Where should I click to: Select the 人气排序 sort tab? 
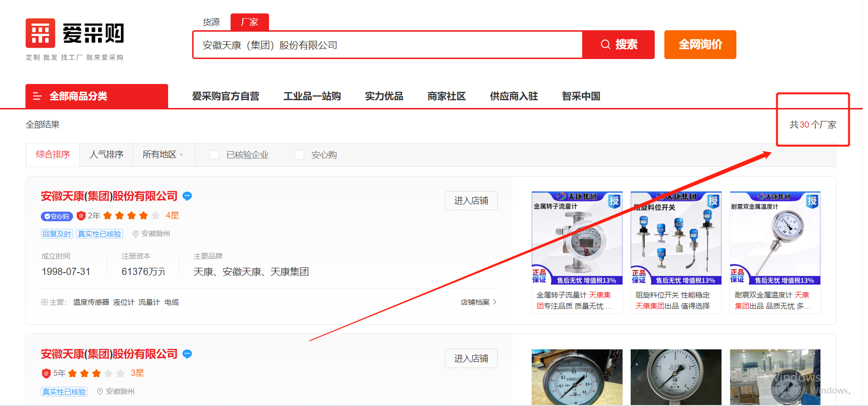click(x=106, y=155)
